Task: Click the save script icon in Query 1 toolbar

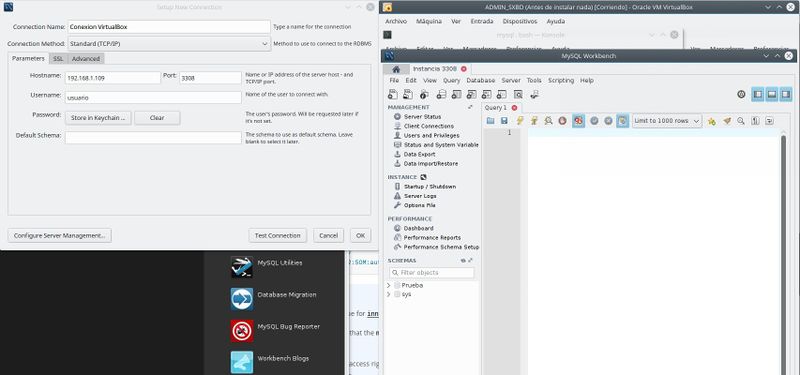Action: coord(504,121)
